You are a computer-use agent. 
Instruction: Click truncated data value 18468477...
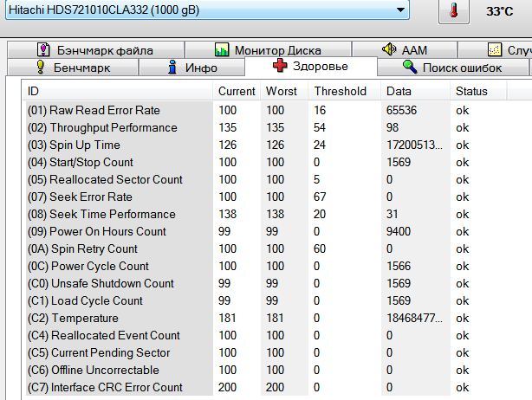click(415, 318)
